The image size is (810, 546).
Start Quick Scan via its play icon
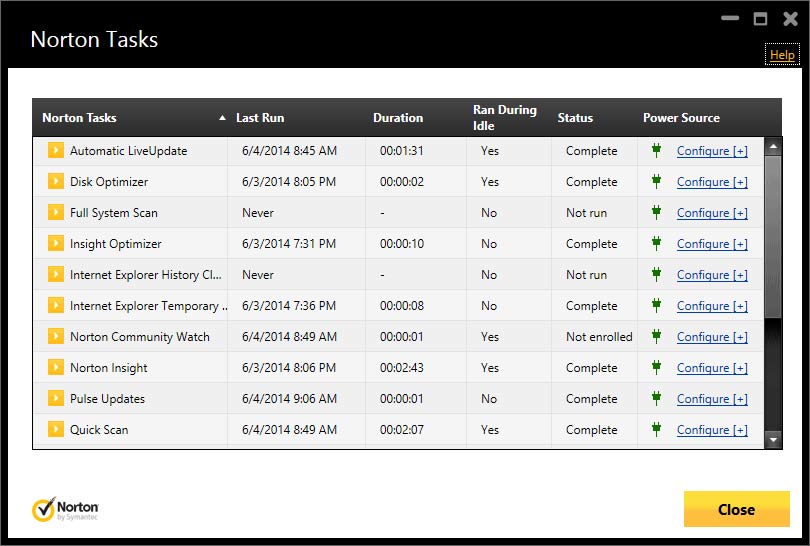pos(56,429)
